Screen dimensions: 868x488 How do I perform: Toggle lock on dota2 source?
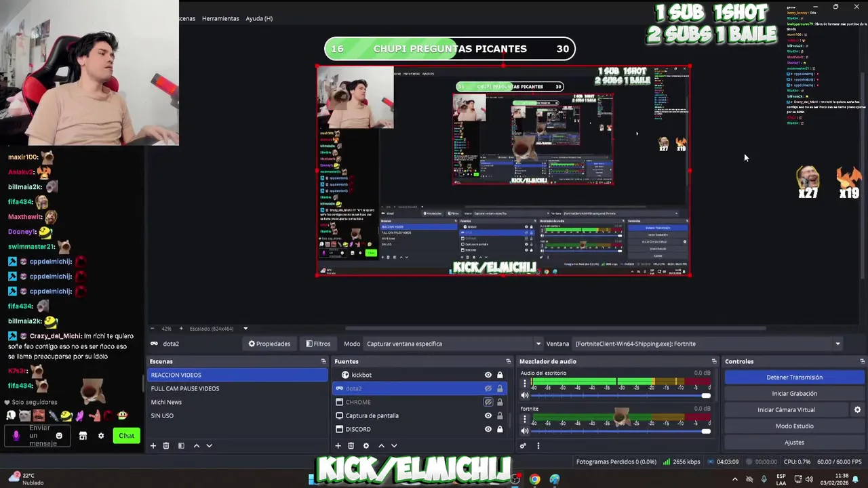500,388
